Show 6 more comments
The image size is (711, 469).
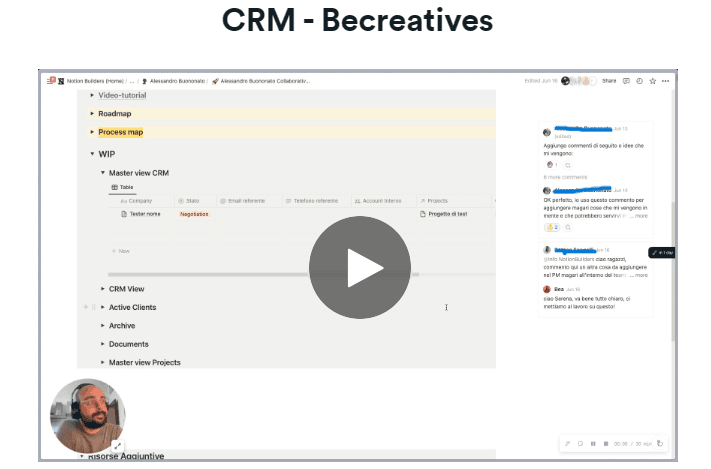[565, 177]
